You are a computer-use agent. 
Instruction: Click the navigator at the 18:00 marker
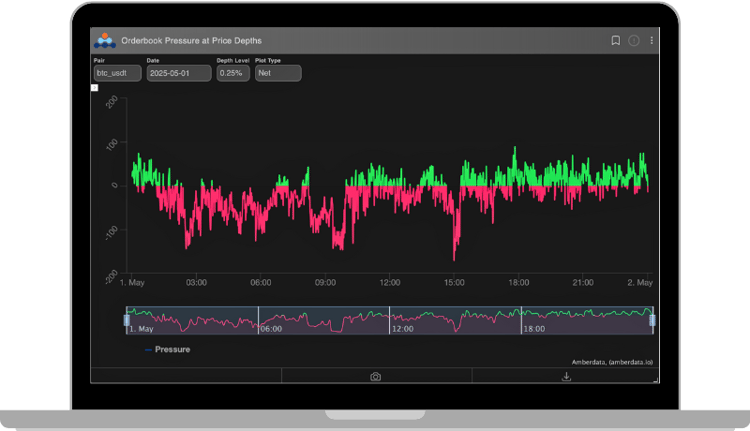[534, 329]
